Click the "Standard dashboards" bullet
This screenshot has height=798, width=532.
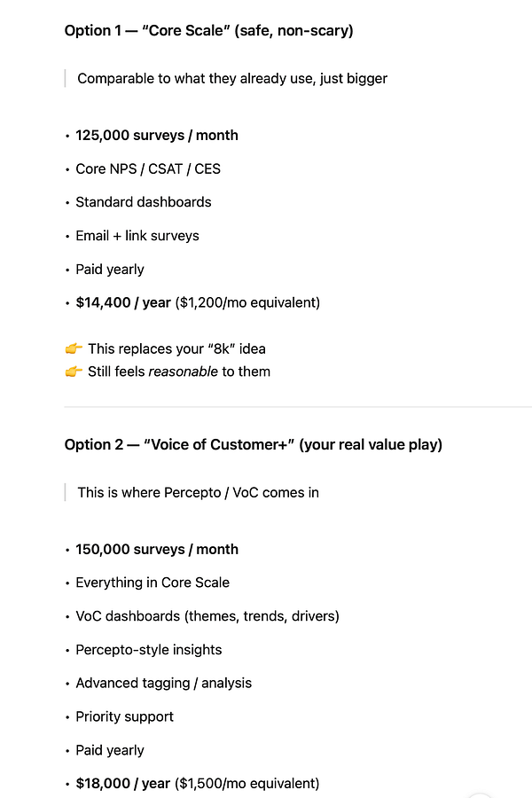pos(144,202)
